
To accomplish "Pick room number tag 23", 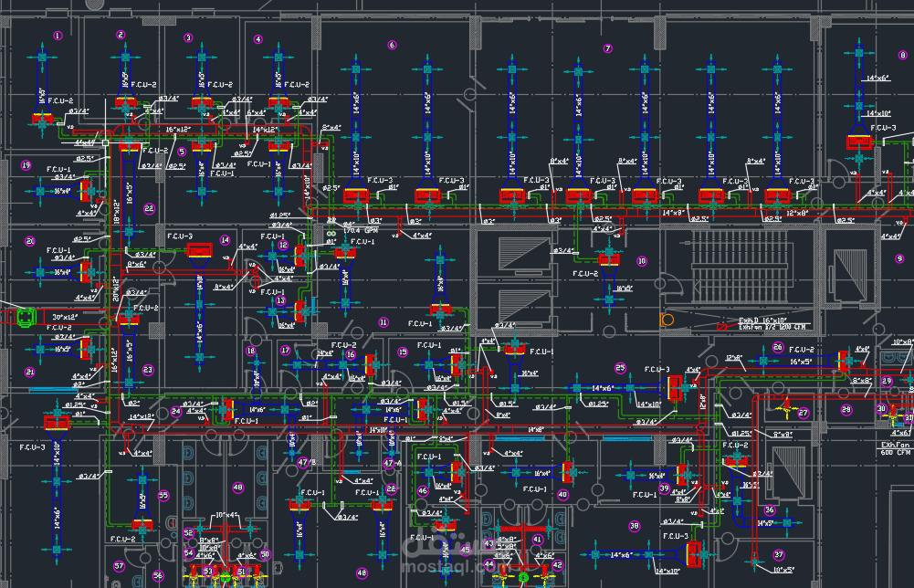I will tap(148, 370).
